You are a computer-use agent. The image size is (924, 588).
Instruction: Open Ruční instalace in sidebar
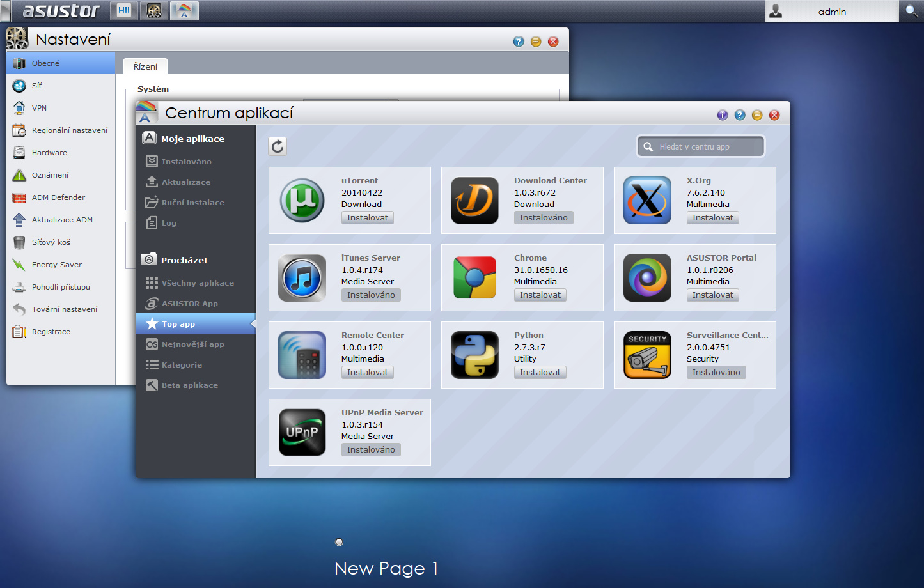click(196, 203)
